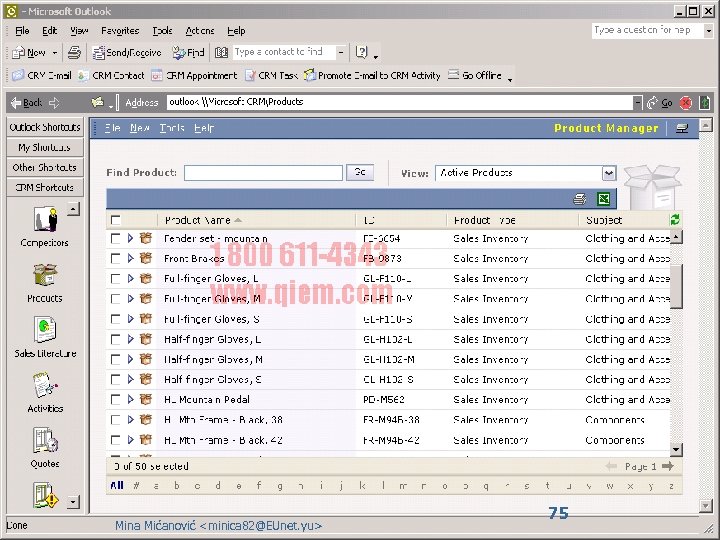Image resolution: width=720 pixels, height=540 pixels.
Task: Check the Full-finger Gloves, L row checkbox
Action: pyautogui.click(x=116, y=279)
